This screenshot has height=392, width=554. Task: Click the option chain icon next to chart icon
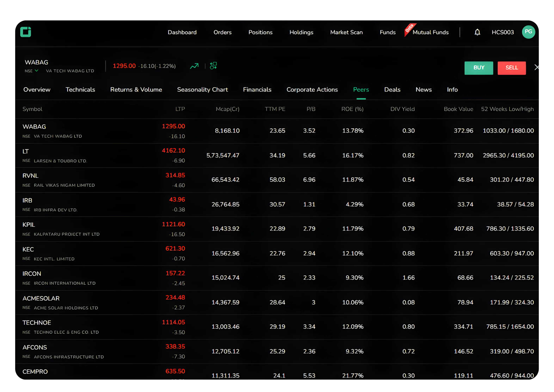tap(213, 66)
